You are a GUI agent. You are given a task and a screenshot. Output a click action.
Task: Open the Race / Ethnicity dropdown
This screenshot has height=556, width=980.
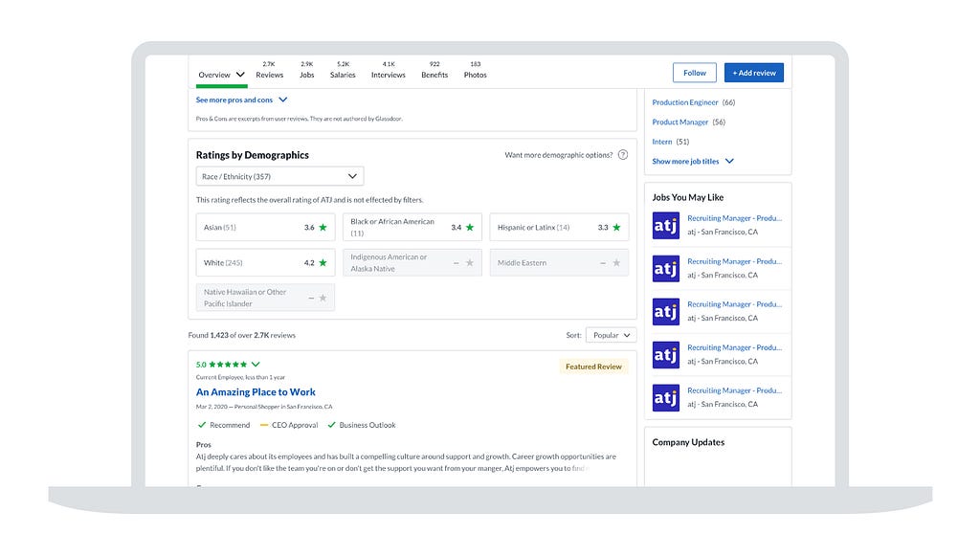pos(279,177)
